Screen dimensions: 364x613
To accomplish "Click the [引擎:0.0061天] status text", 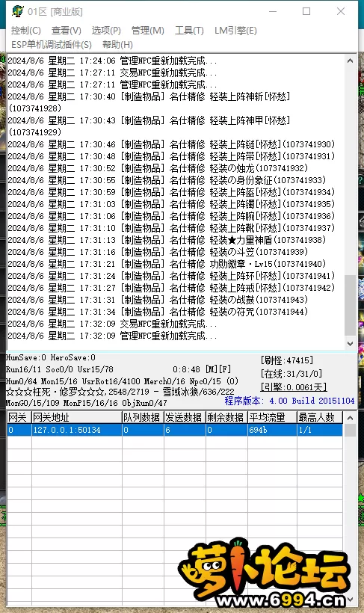I will (294, 387).
